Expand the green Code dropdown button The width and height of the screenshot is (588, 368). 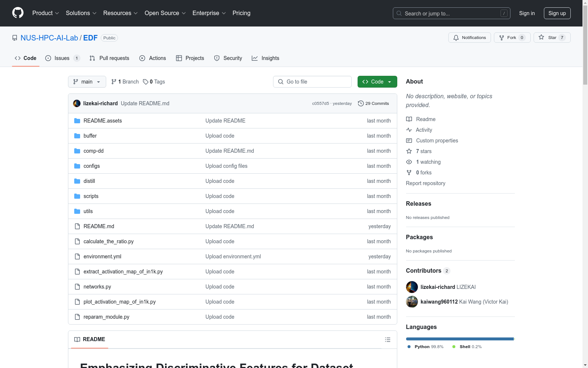point(377,82)
